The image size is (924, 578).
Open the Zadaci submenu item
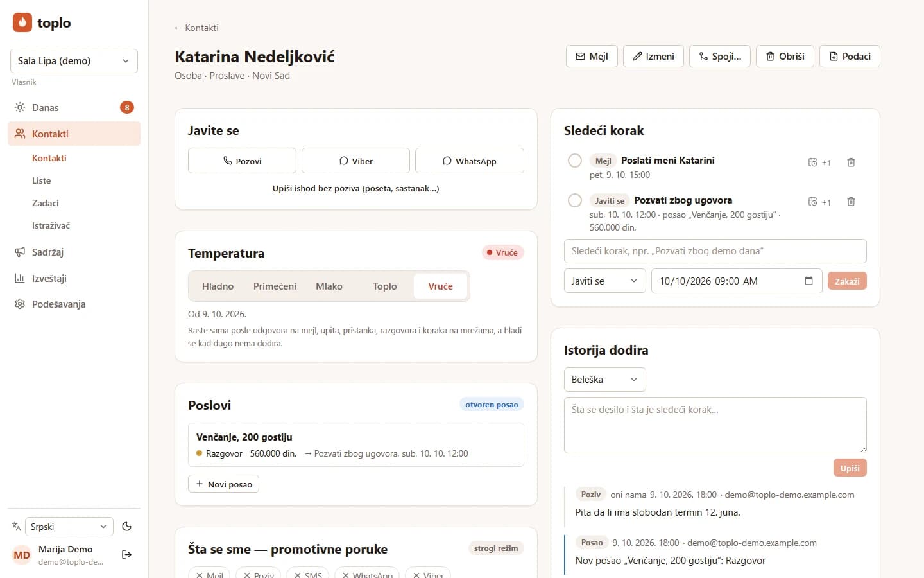coord(46,203)
